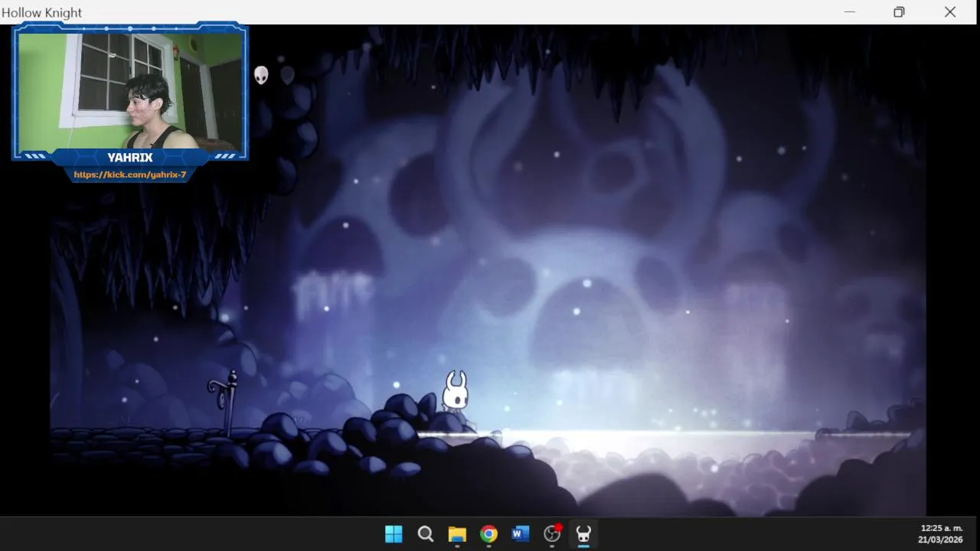Click the mask health icon in HUD
The height and width of the screenshot is (551, 980).
tap(261, 75)
